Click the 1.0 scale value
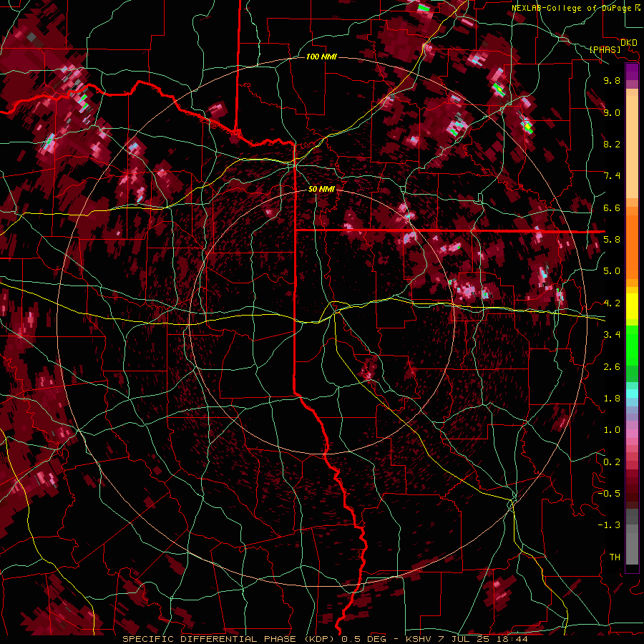 click(612, 430)
